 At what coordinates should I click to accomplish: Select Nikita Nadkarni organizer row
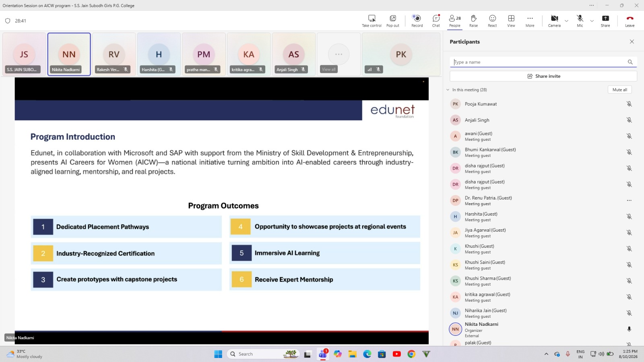tap(541, 329)
